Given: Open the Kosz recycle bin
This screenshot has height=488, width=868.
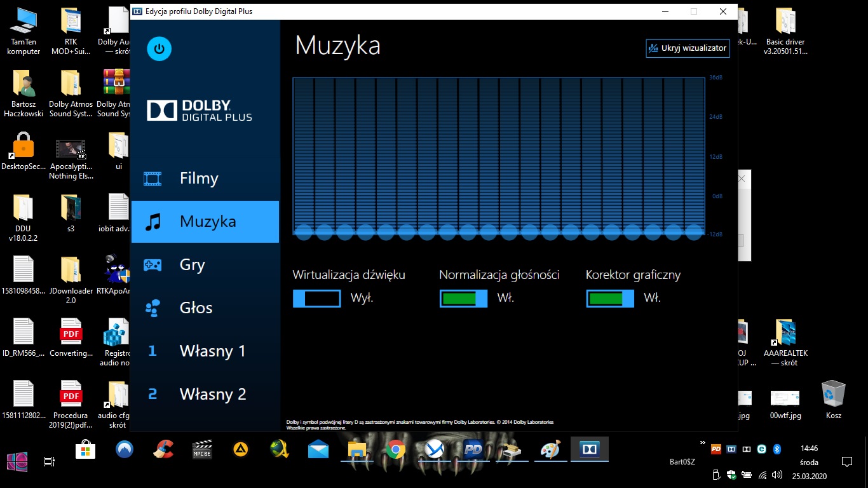Looking at the screenshot, I should tap(833, 400).
